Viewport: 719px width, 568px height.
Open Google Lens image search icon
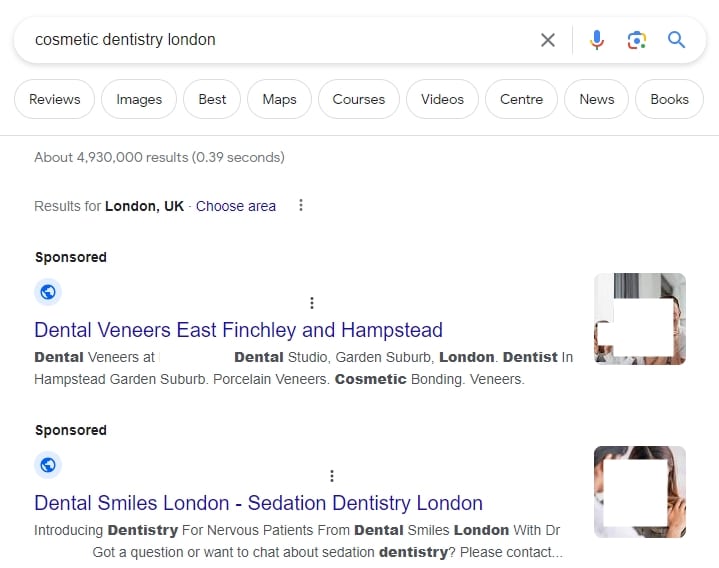[x=637, y=40]
